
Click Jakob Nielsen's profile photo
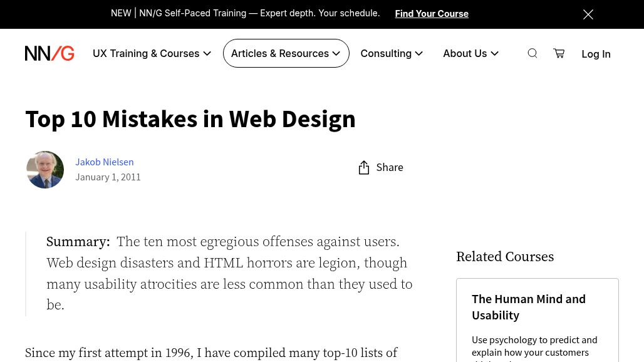point(44,169)
